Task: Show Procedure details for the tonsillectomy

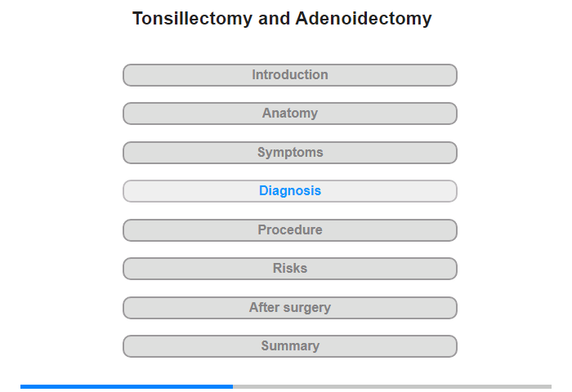Action: point(289,230)
